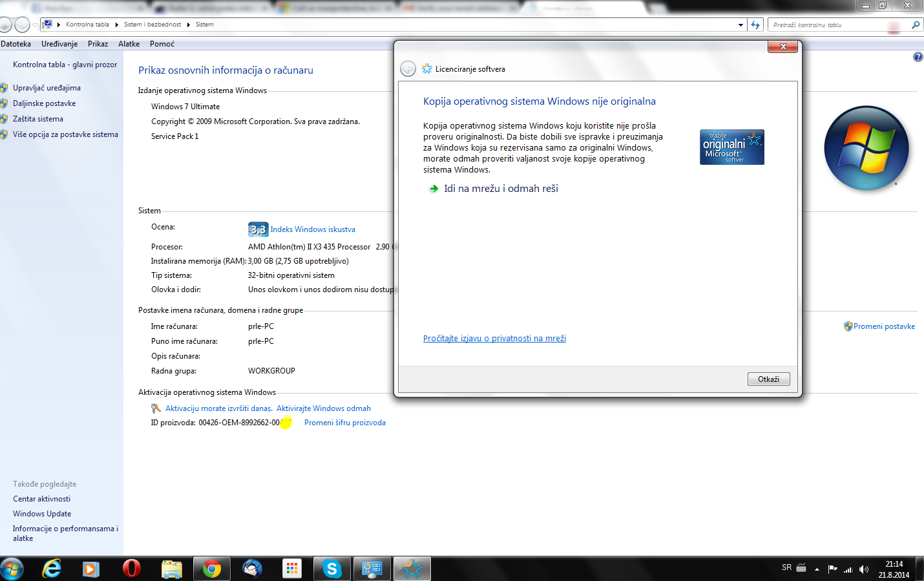
Task: Open the Uređivanje menu
Action: point(59,44)
